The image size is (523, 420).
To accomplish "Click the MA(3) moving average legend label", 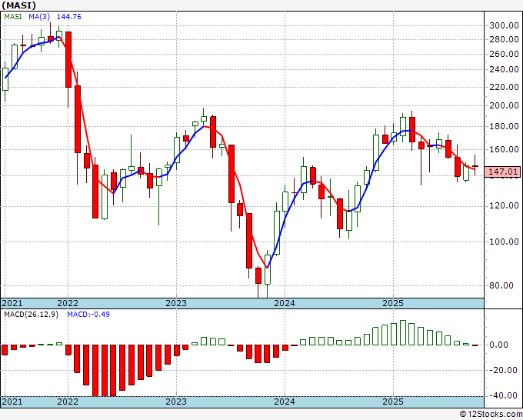I will [39, 17].
